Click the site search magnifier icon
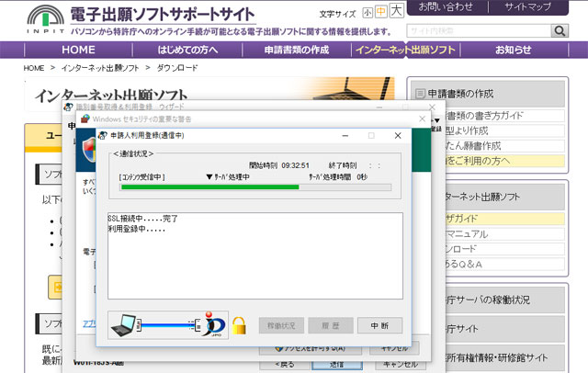This screenshot has height=373, width=588. tap(560, 30)
